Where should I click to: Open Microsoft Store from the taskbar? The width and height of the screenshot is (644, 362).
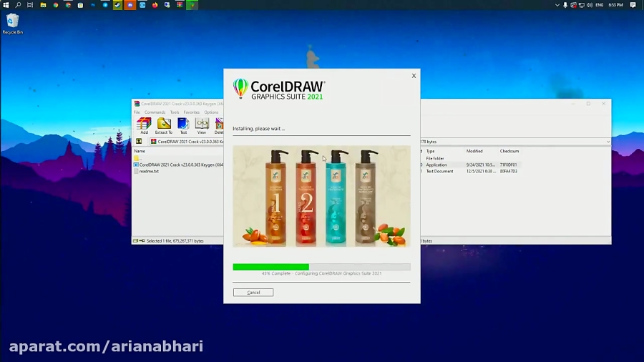point(80,5)
